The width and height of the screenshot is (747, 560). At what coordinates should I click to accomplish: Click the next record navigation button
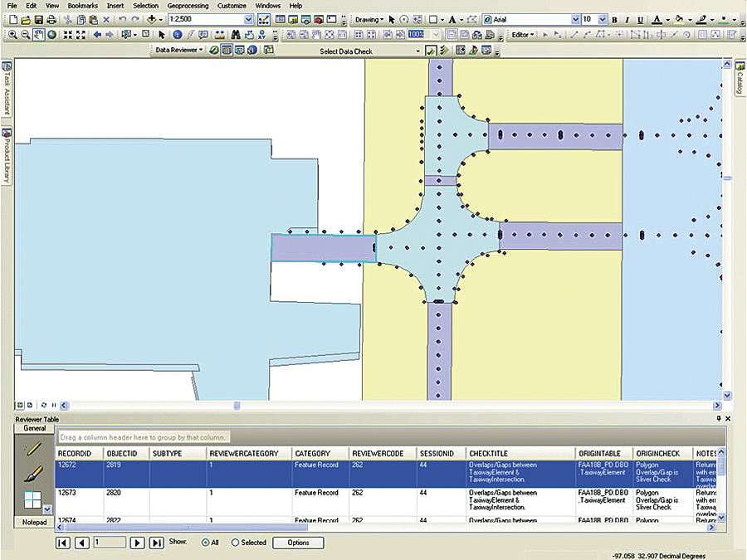pyautogui.click(x=138, y=543)
